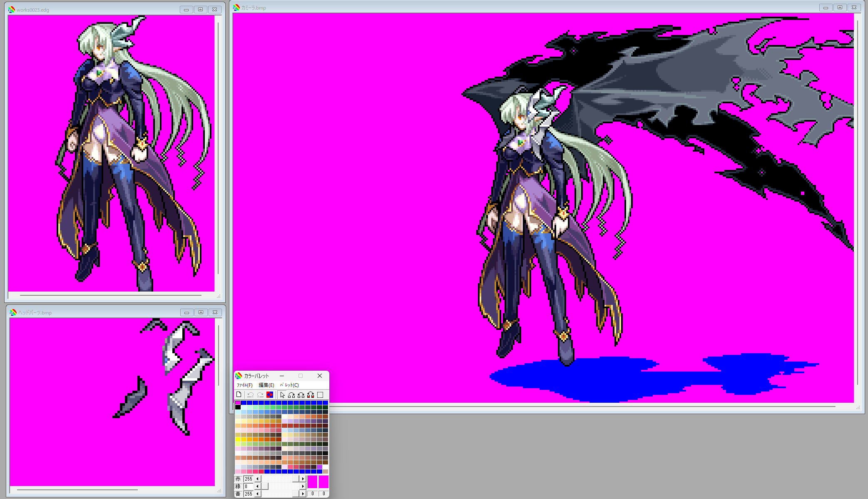The height and width of the screenshot is (499, 868).
Task: Click the red (赤) value field showing 255
Action: (249, 479)
